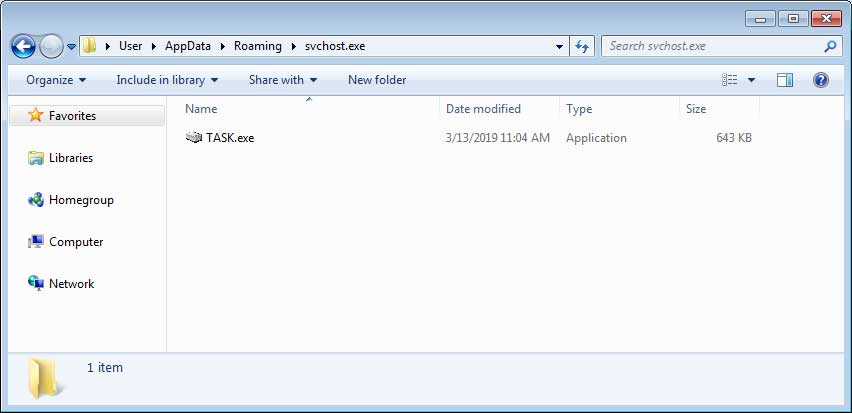Open the Share with menu

pos(283,80)
